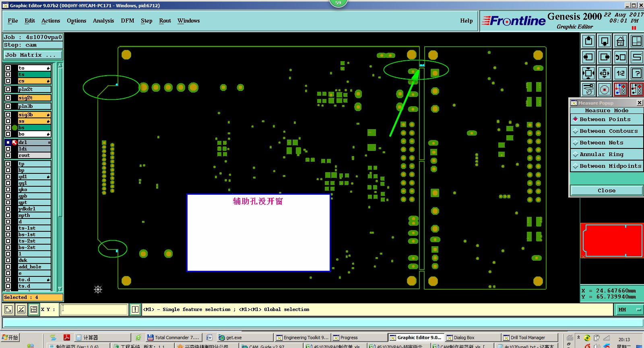Click the zoom out arrows icon
The image size is (644, 348).
tap(605, 73)
